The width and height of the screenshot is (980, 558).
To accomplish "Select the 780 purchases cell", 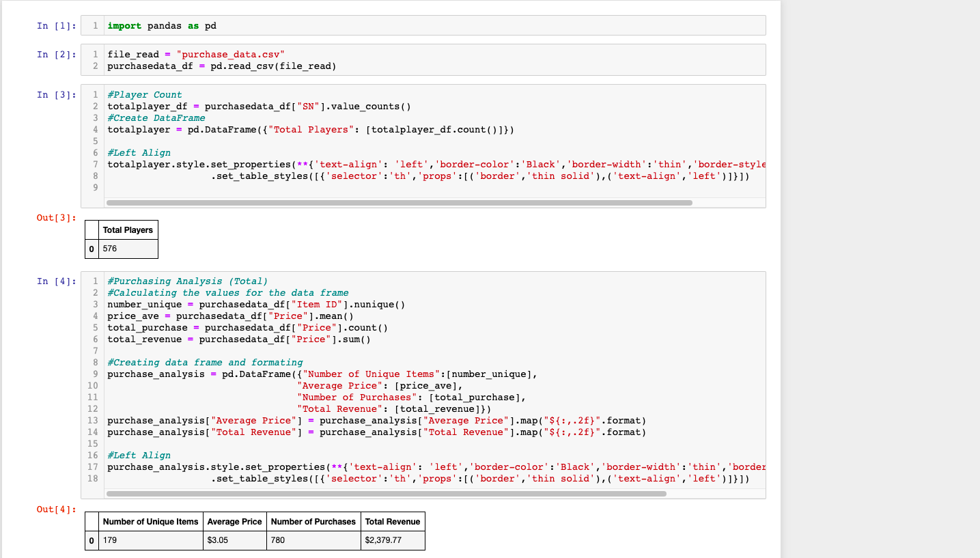I will pos(313,540).
